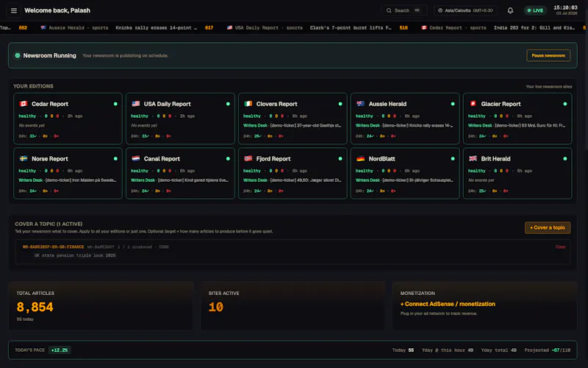Screen dimensions: 588x368
Task: Click ticker headline "Clark's 7-point burst lifts"
Action: 351,28
